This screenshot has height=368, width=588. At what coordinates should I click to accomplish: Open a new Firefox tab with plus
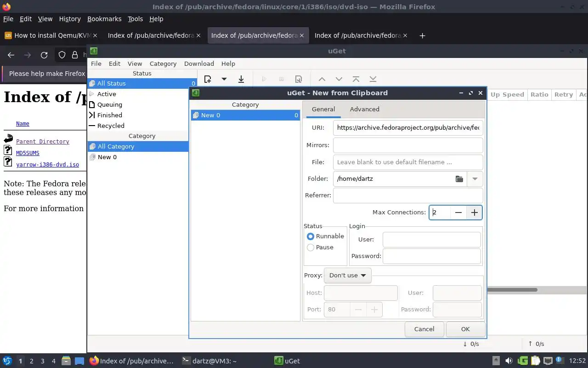[422, 35]
